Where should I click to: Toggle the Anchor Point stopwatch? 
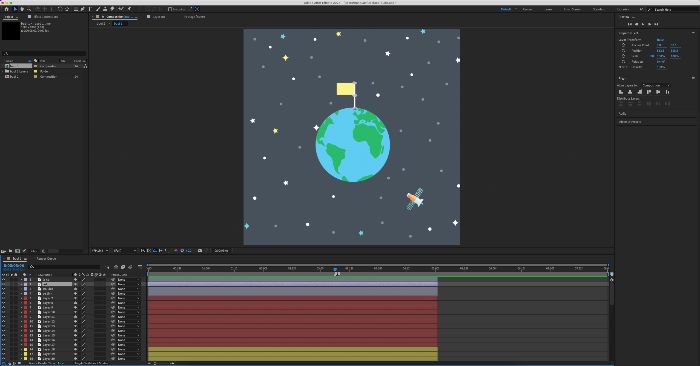click(624, 45)
